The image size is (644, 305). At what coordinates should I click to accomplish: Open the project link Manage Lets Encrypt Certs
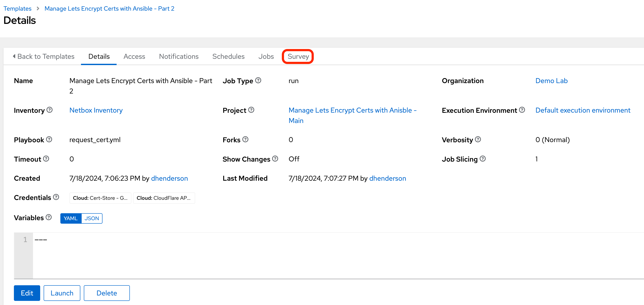tap(352, 115)
